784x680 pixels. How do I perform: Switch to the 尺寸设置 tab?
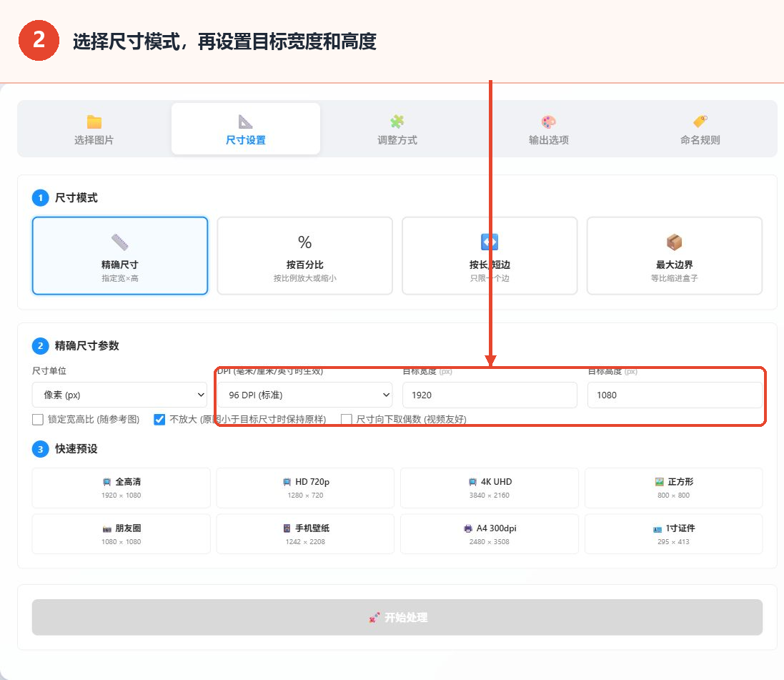click(246, 129)
